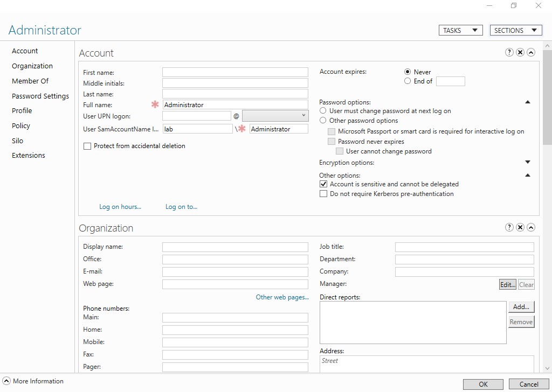Close the Account section with X icon
Viewport: 552px width, 392px height.
(520, 52)
